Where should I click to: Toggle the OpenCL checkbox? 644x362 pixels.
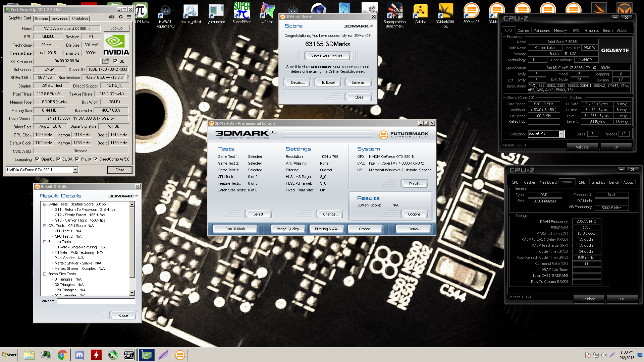[x=37, y=159]
